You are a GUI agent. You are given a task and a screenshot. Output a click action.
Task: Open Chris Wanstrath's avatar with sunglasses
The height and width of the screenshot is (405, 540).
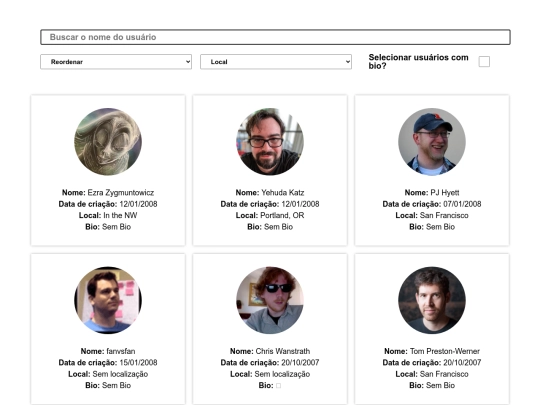tap(270, 300)
